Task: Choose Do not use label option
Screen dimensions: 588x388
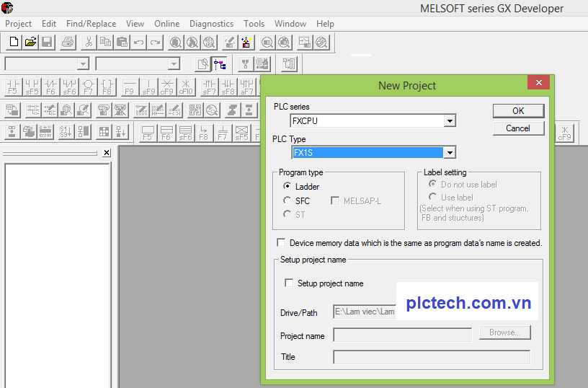Action: pyautogui.click(x=463, y=184)
